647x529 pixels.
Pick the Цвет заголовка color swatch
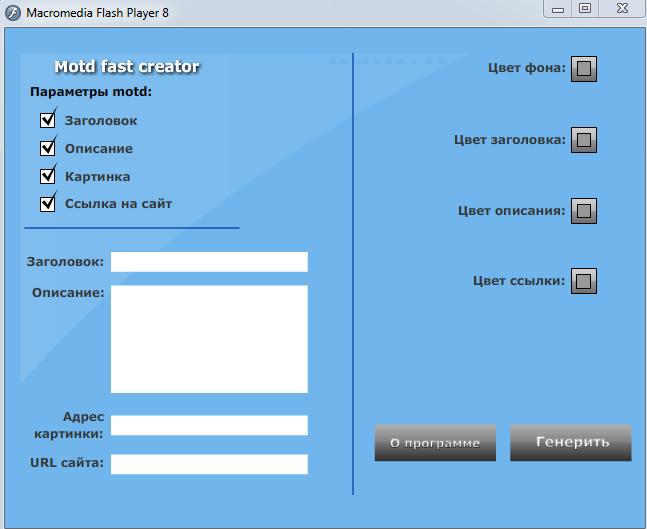(x=584, y=140)
